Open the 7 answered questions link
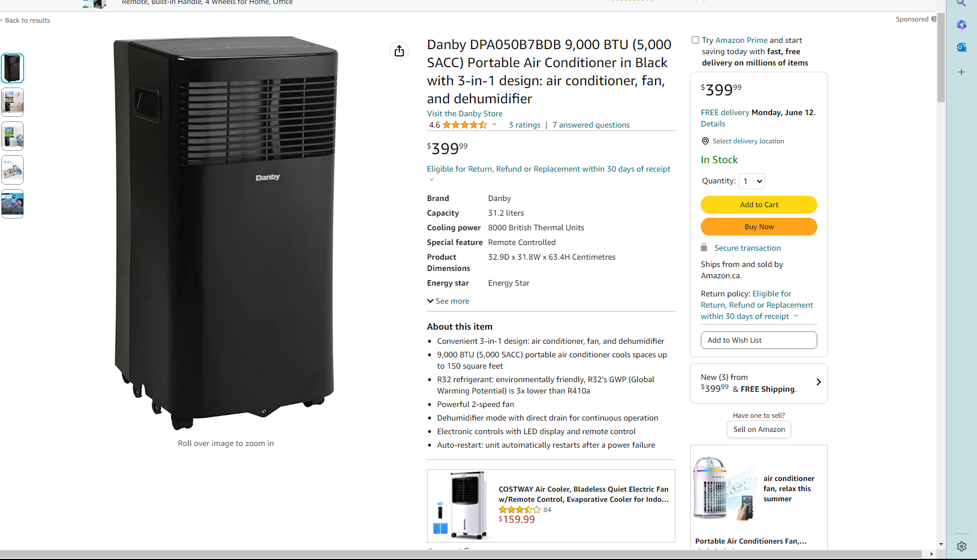The image size is (977, 560). (591, 125)
